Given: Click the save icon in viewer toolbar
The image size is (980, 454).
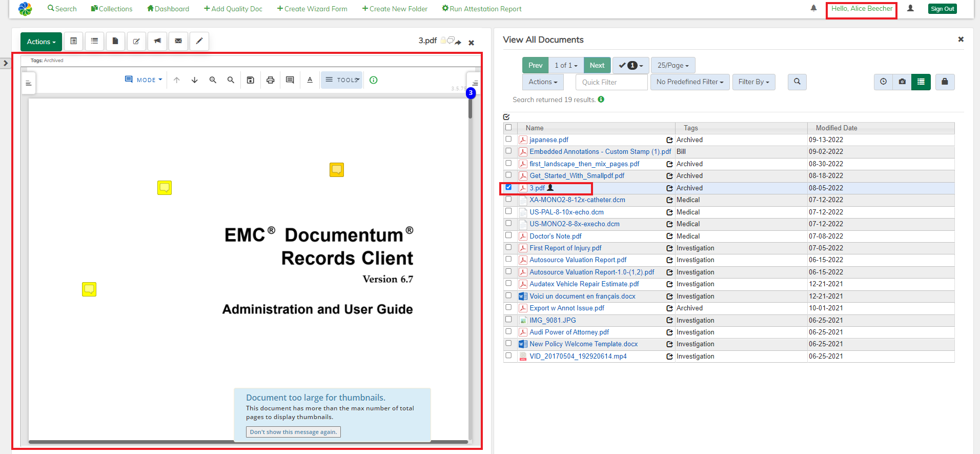Looking at the screenshot, I should [x=251, y=80].
